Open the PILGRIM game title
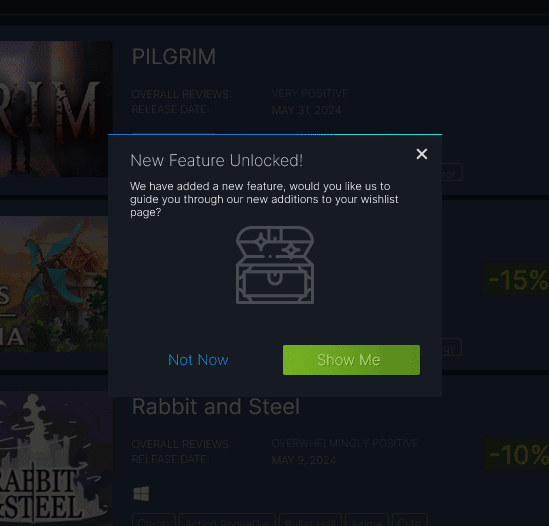Image resolution: width=549 pixels, height=526 pixels. [174, 57]
